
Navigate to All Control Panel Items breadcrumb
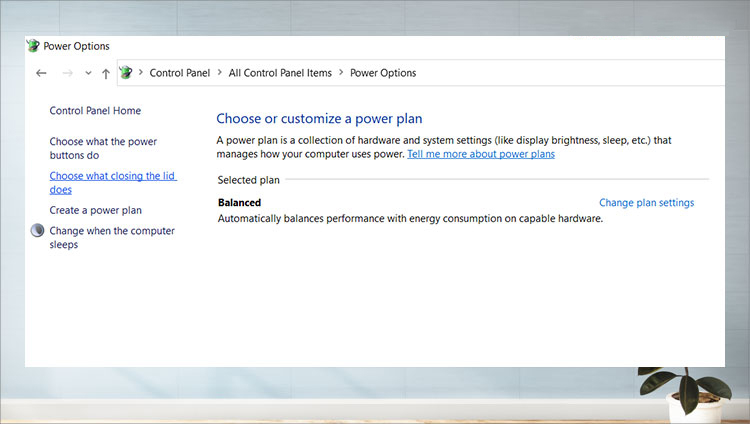coord(279,73)
